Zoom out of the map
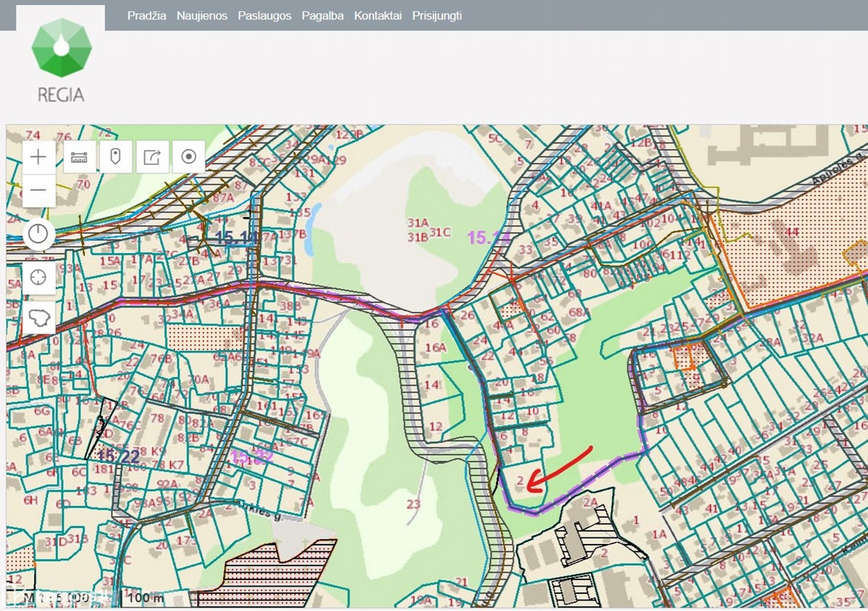 38,190
